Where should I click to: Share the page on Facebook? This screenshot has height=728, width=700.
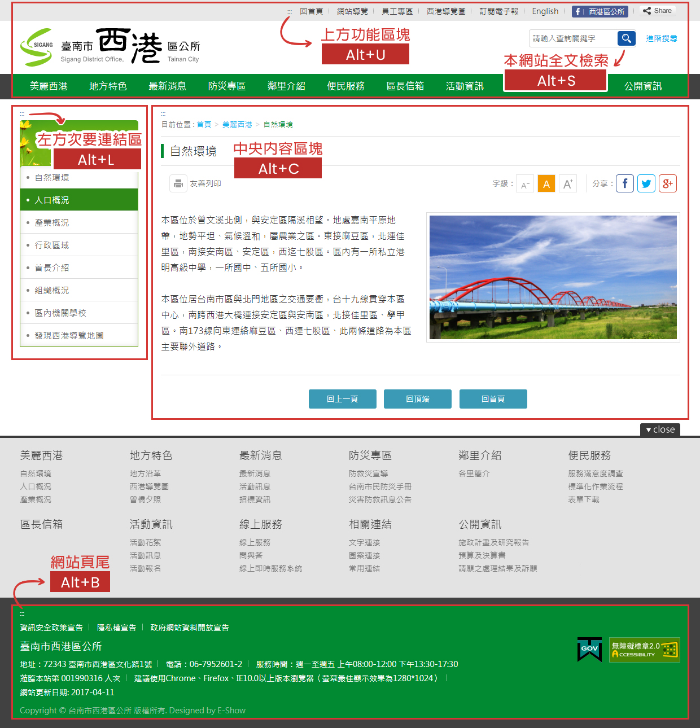point(625,183)
